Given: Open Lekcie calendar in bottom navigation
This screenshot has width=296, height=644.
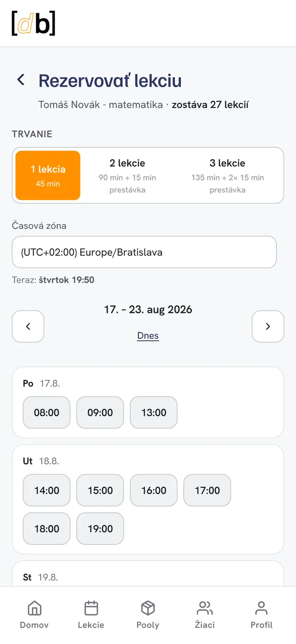Looking at the screenshot, I should coord(91,615).
